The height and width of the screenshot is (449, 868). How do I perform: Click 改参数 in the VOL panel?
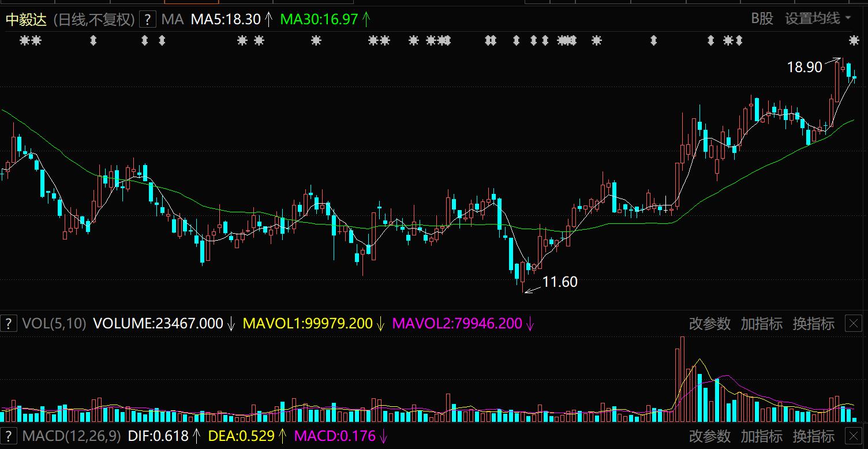coord(710,324)
